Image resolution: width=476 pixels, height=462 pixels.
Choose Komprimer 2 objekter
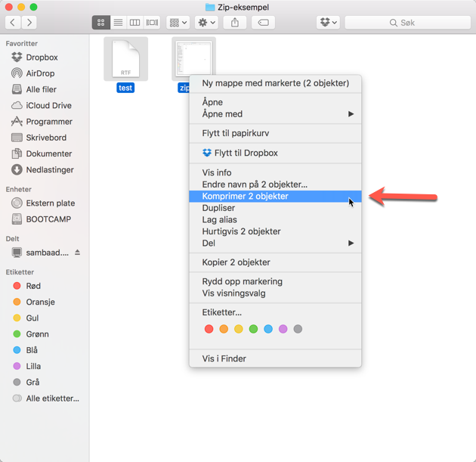pyautogui.click(x=275, y=197)
